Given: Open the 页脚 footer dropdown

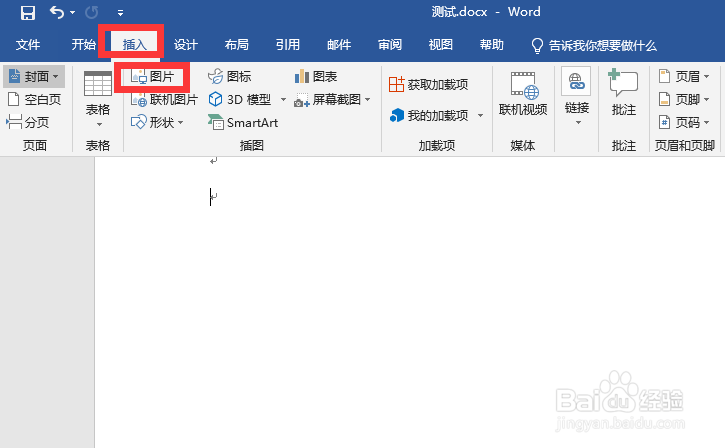Looking at the screenshot, I should click(x=684, y=99).
